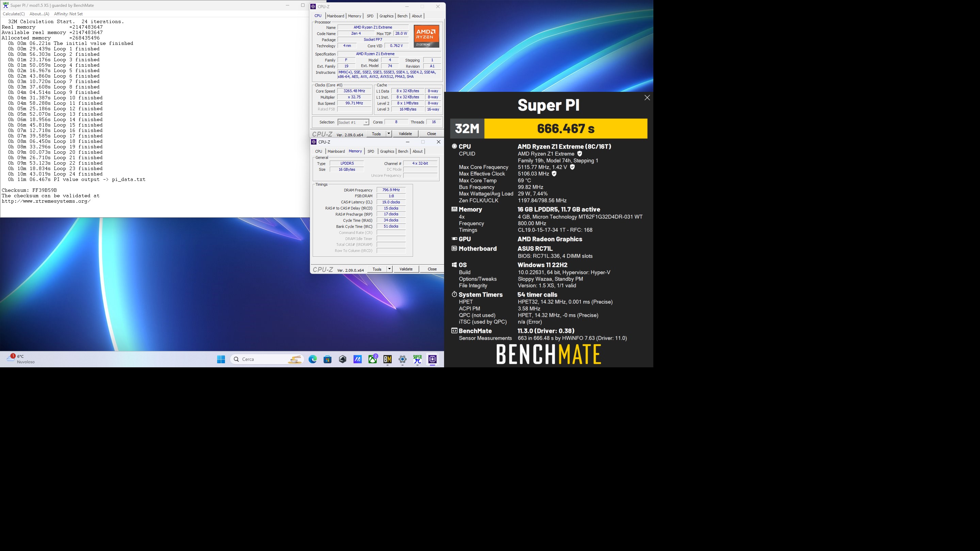The image size is (980, 551).
Task: Select the Mainboard tab in lower CPU-Z
Action: click(336, 151)
